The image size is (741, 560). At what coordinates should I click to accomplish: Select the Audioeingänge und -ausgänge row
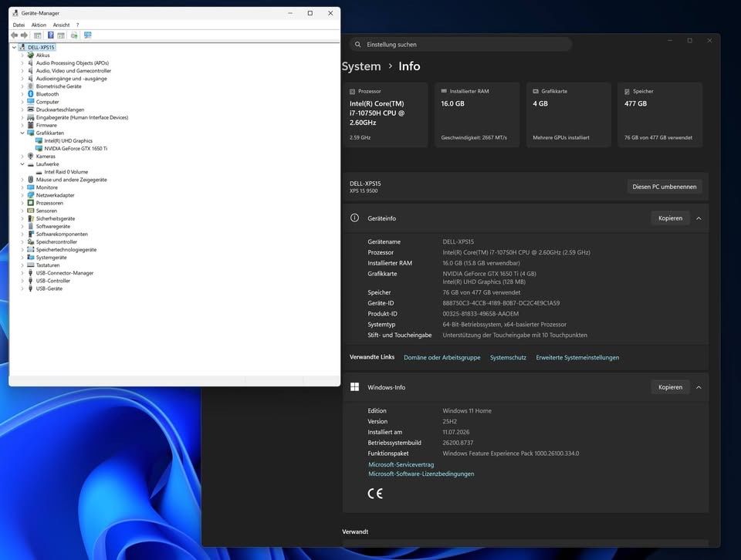(x=71, y=79)
